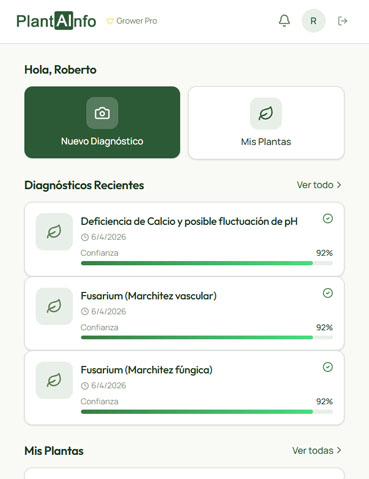Click leaf thumbnail of Deficiencia de Calcio diagnosis

[54, 232]
